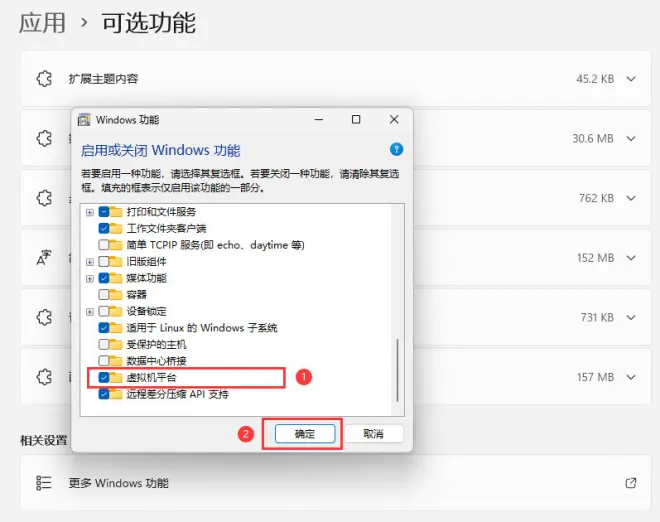Viewport: 660px width, 522px height.
Task: Click the 扩展主题内容 label
Action: pos(104,79)
